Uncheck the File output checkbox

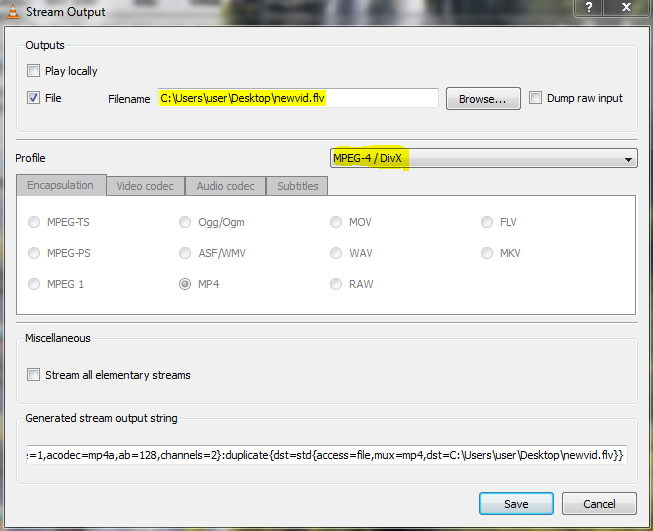point(33,98)
